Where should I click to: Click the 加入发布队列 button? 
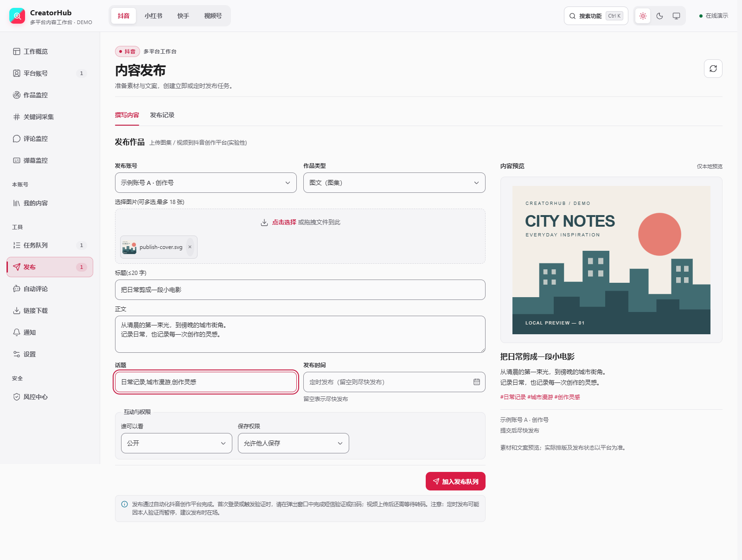click(455, 481)
